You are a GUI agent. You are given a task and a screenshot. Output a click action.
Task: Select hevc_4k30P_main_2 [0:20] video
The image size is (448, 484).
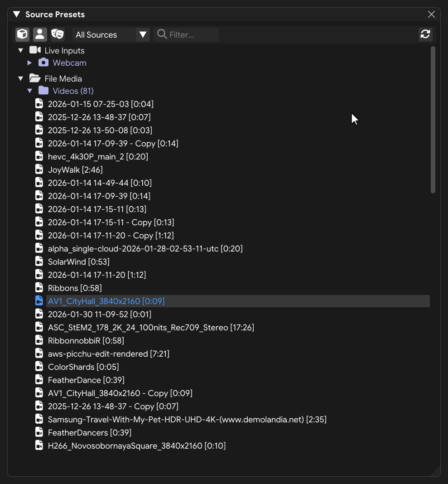coord(98,156)
